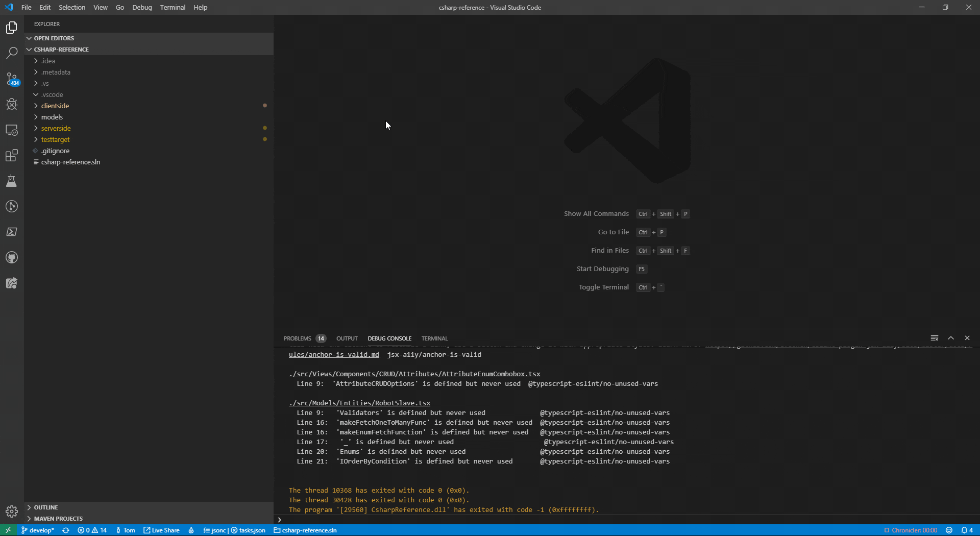The width and height of the screenshot is (980, 536).
Task: Expand the OUTLINE section
Action: [45, 507]
